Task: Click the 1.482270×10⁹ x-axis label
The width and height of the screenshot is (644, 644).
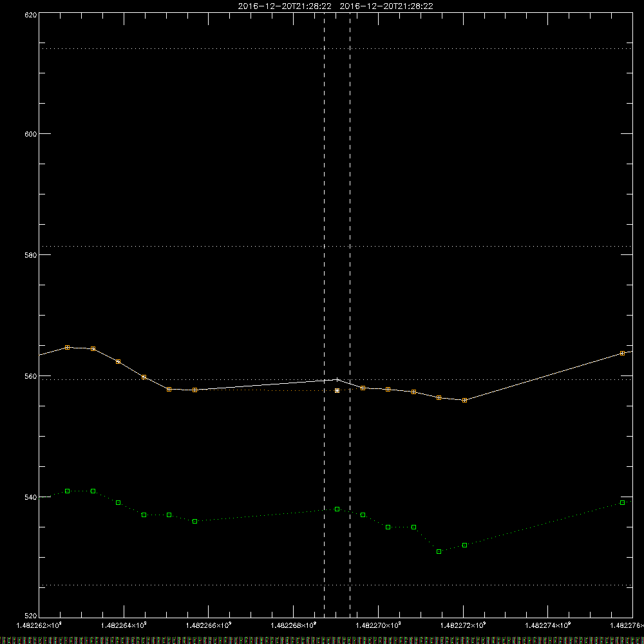Action: [x=378, y=625]
